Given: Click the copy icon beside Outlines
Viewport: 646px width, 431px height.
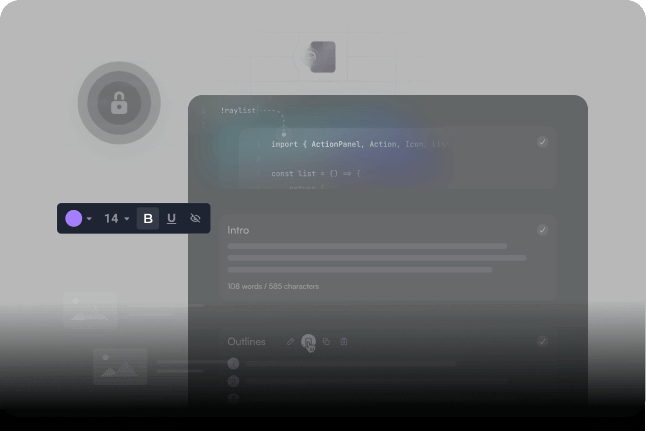Looking at the screenshot, I should [x=326, y=342].
